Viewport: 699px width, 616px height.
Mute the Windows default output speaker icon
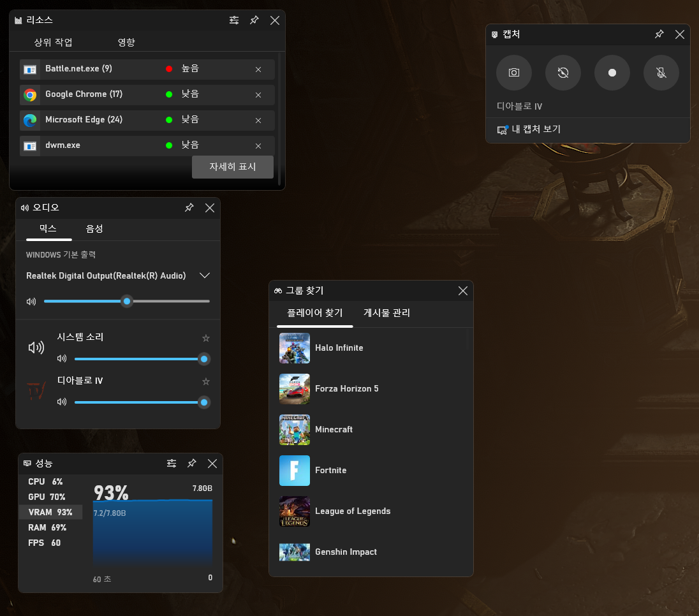(31, 302)
